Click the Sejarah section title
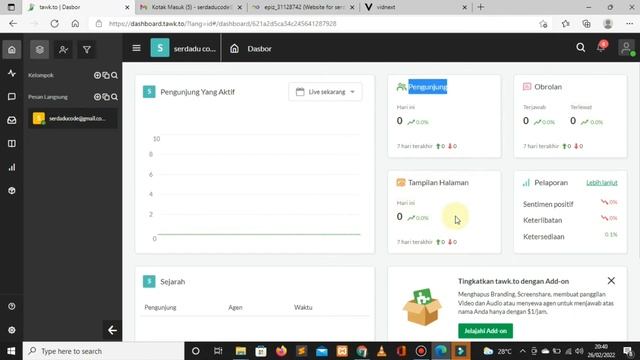This screenshot has height=360, width=640. 172,282
